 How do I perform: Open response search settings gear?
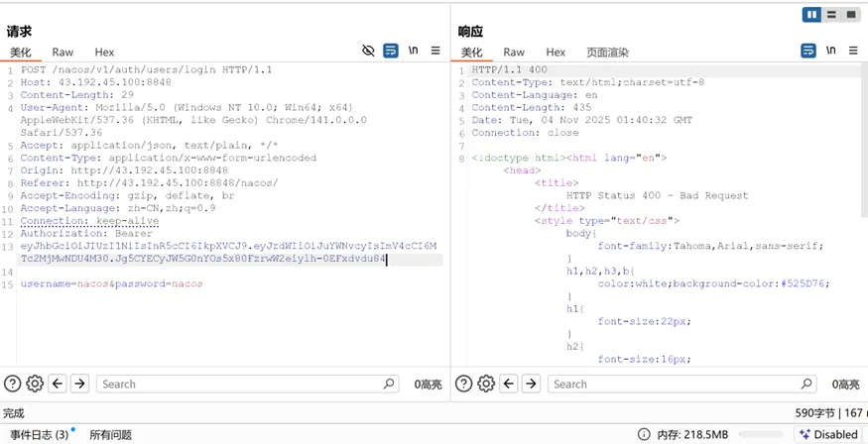pos(486,384)
